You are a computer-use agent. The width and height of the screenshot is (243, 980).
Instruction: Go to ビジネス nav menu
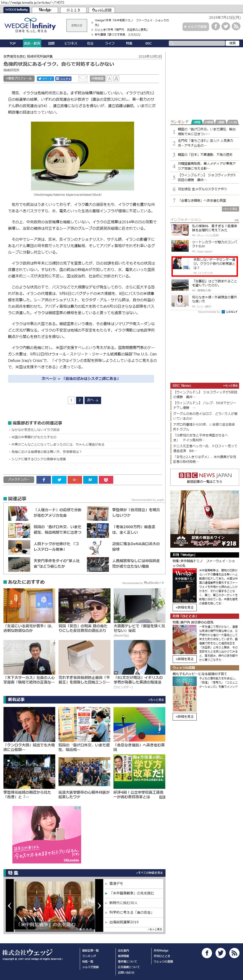click(71, 43)
